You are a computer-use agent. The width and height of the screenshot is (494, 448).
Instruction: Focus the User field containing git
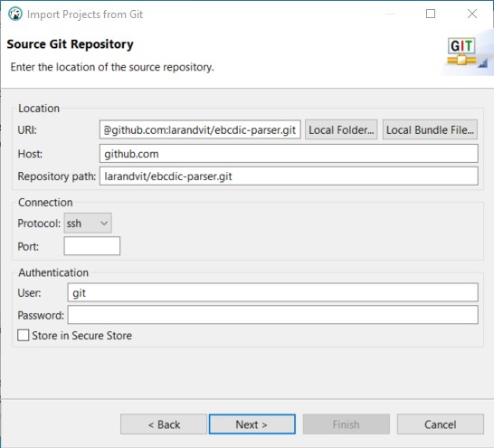click(272, 292)
